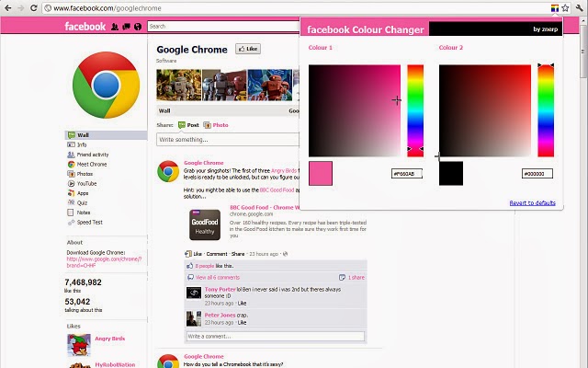Like Tony Porter's comment
Viewport: 588px width, 368px height.
[x=242, y=303]
